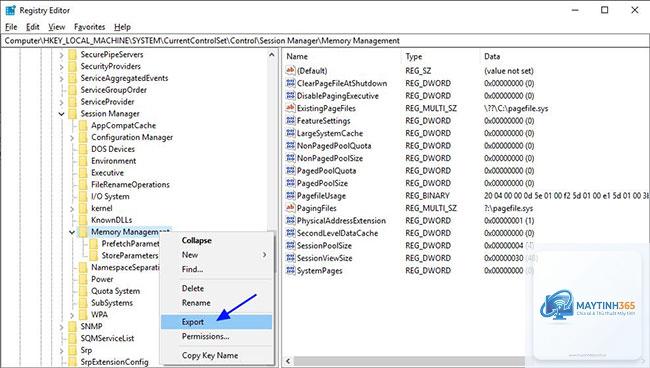Collapse the Memory Management tree node

coord(72,232)
